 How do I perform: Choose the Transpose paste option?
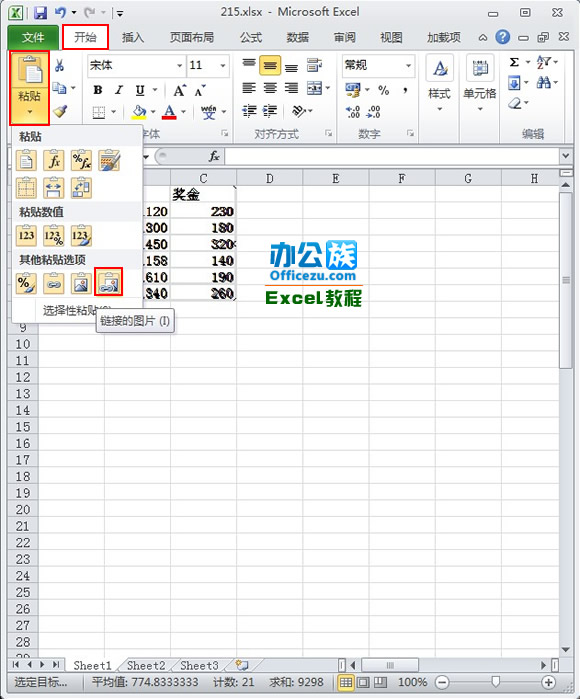click(x=82, y=188)
